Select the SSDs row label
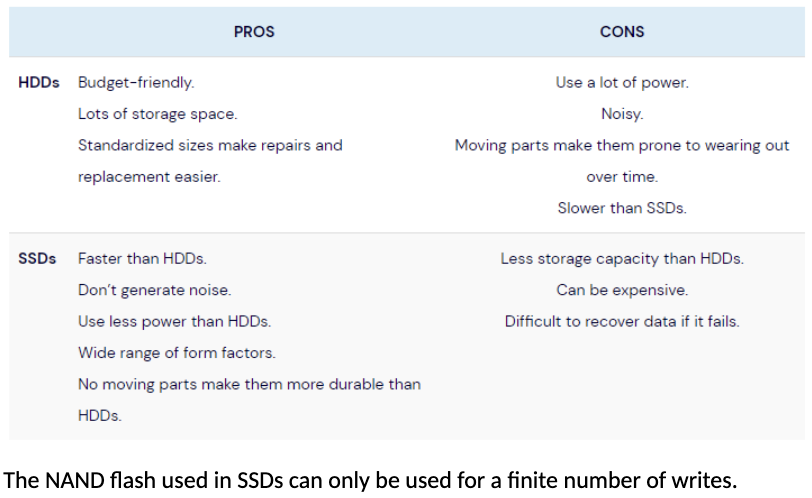Image resolution: width=812 pixels, height=498 pixels. (x=38, y=259)
